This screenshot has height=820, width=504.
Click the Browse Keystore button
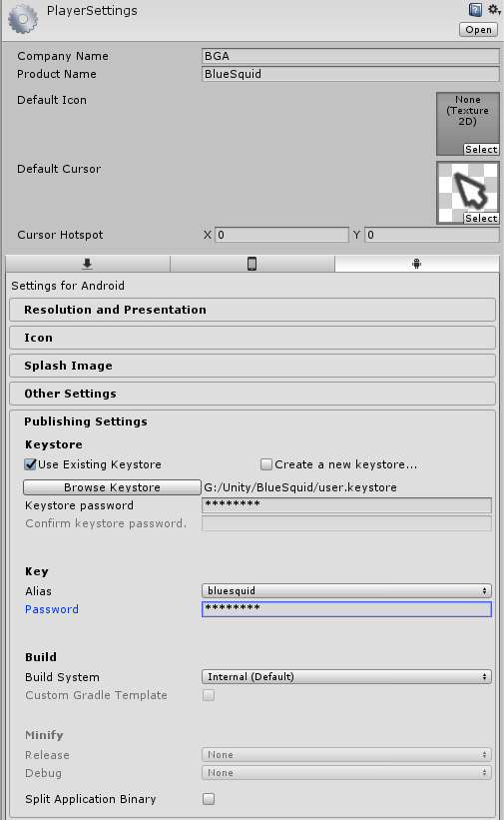click(x=112, y=487)
